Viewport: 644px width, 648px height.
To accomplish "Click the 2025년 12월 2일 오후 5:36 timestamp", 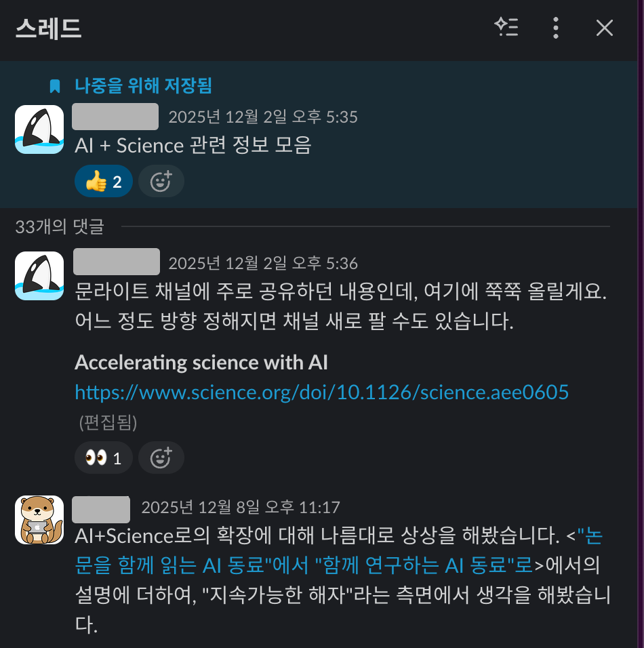I will [x=263, y=263].
